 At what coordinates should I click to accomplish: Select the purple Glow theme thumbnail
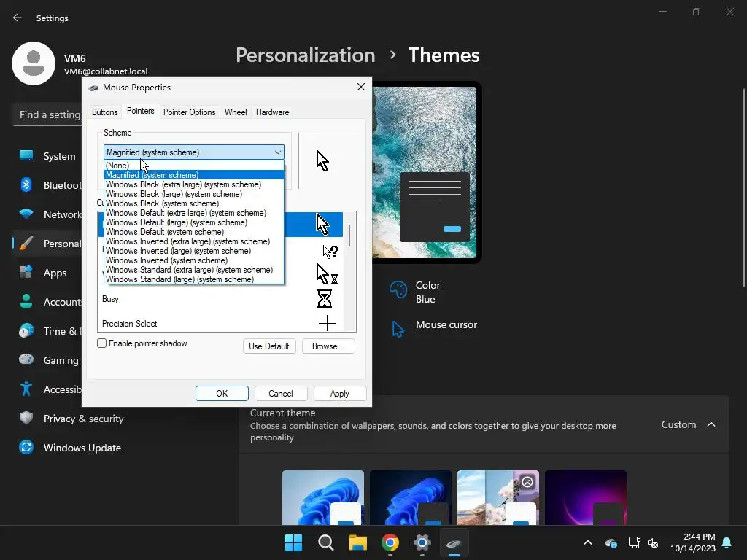tap(586, 497)
